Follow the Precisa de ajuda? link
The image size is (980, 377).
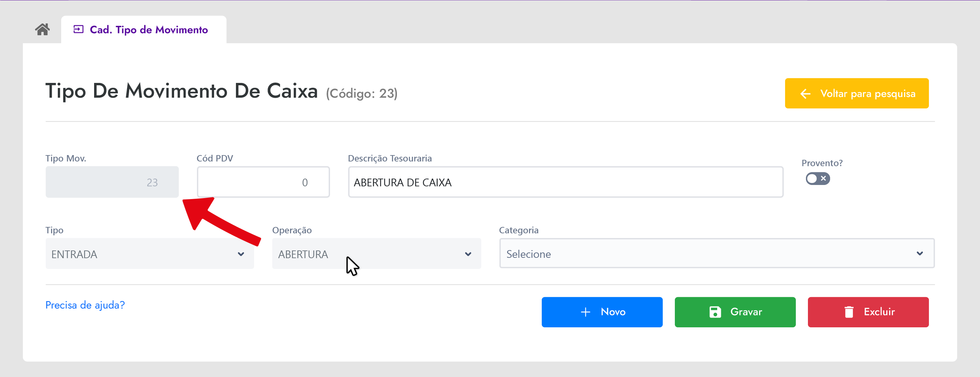[85, 305]
